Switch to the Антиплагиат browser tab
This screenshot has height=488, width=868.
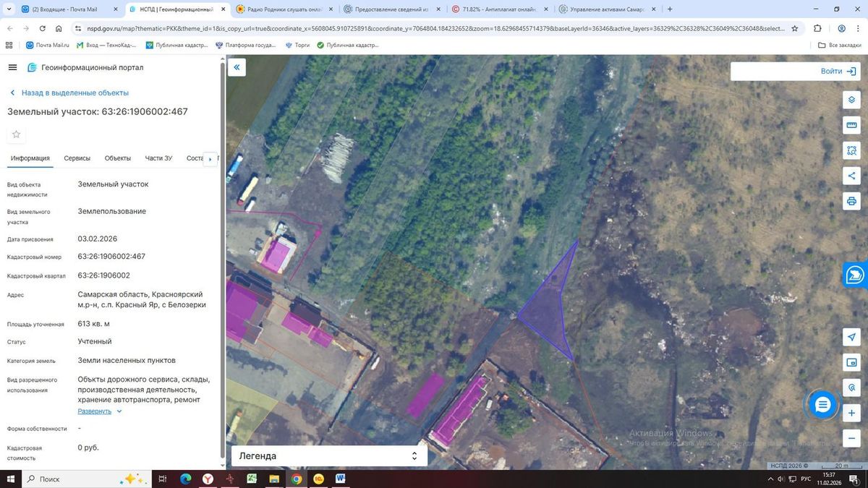(499, 9)
